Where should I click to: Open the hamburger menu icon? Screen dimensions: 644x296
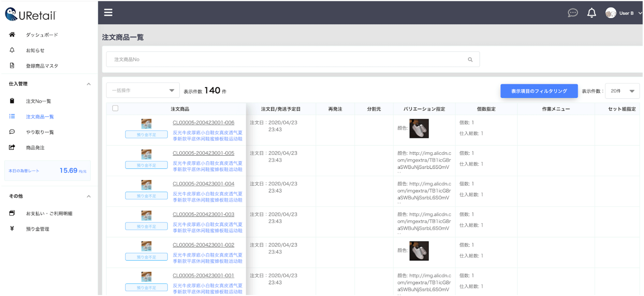coord(108,13)
